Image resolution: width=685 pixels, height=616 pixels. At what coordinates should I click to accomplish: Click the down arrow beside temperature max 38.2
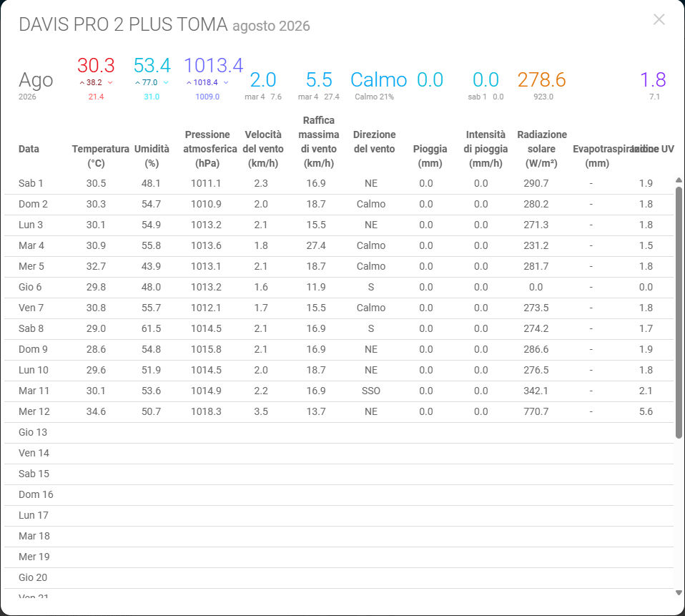point(110,82)
